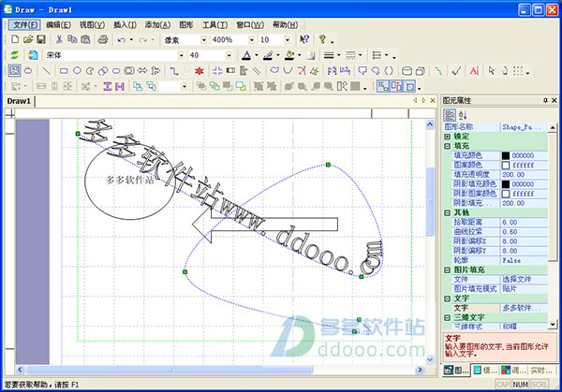Viewport: 562px width, 392px height.
Task: Click the 图案颜色 white color swatch
Action: (x=506, y=165)
